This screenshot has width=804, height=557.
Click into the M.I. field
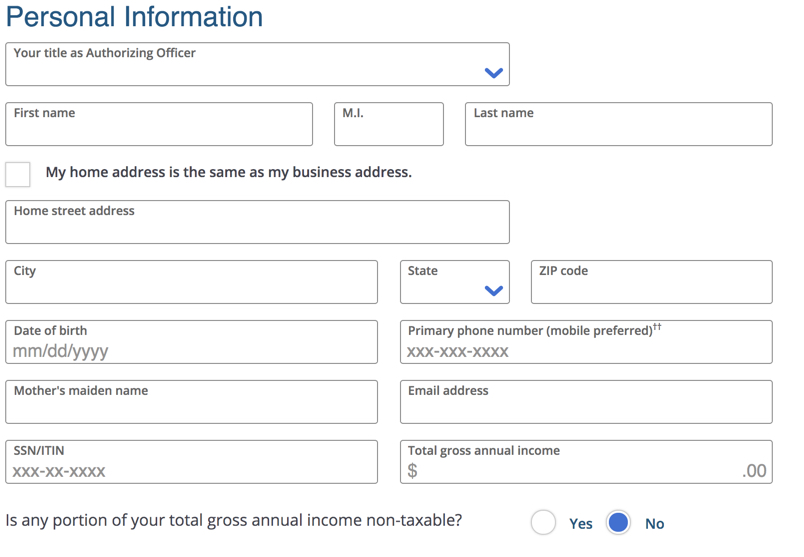coord(389,124)
